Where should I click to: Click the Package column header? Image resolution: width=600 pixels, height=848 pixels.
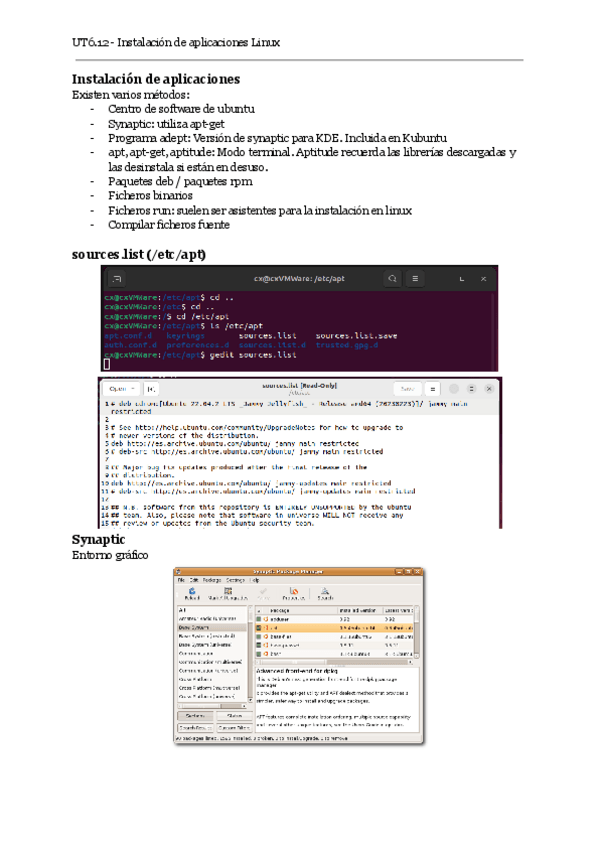coord(302,611)
